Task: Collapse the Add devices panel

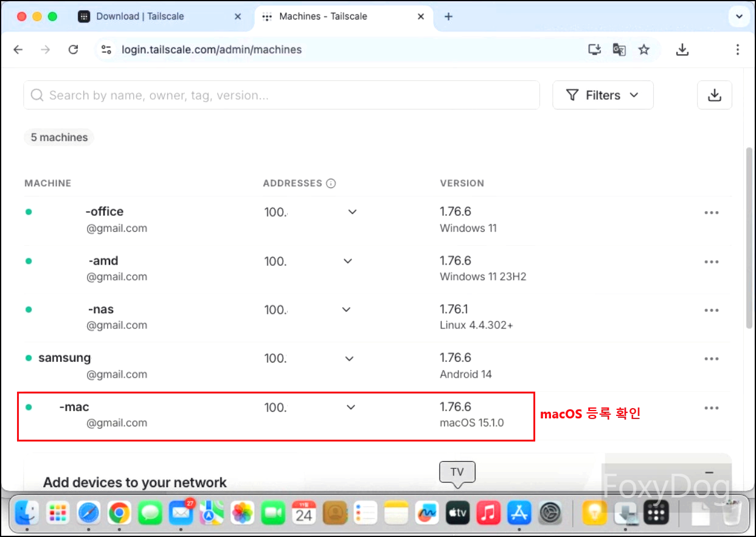Action: 709,473
